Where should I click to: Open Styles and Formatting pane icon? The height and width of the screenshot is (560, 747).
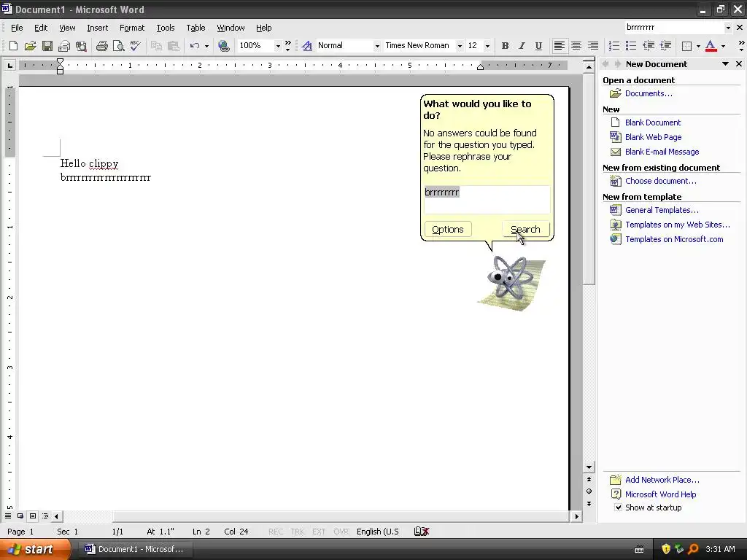click(x=307, y=46)
